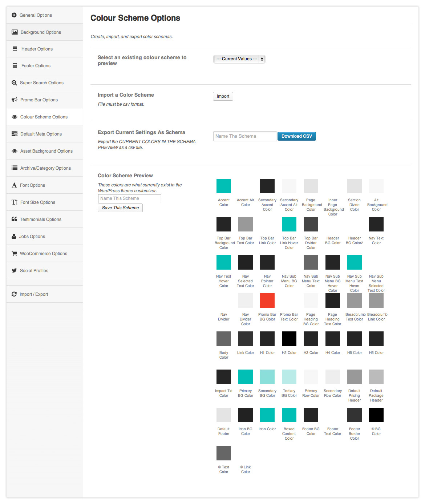Click the person icon for Jobs Options
The image size is (425, 504).
14,237
